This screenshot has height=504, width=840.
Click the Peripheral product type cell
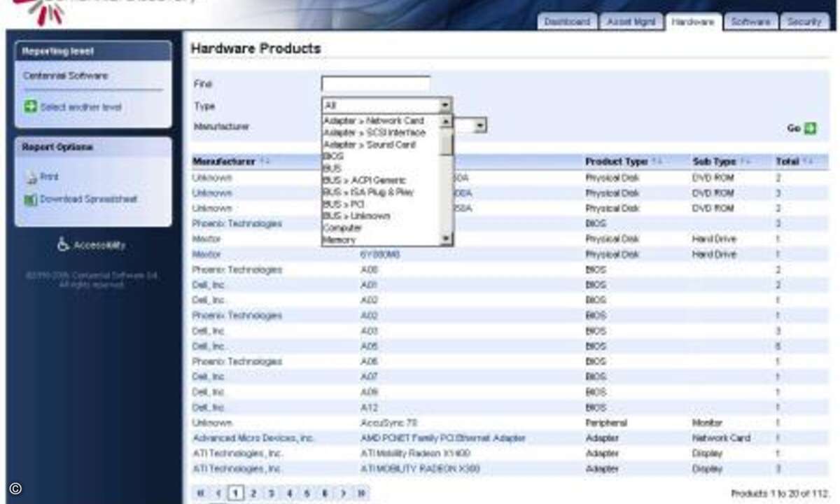[x=606, y=423]
